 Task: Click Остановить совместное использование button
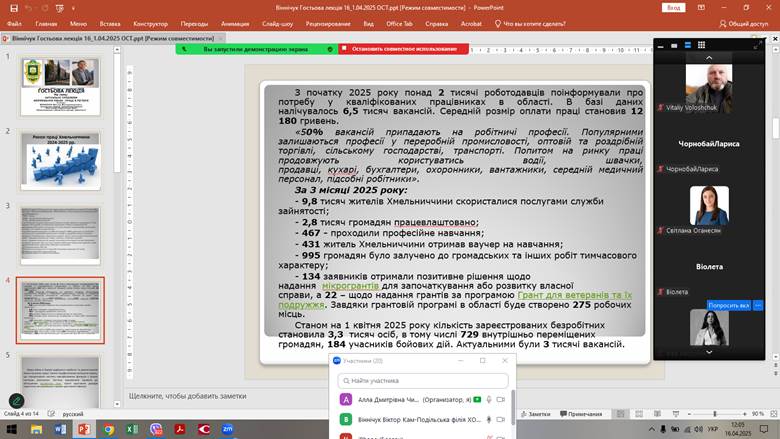point(403,48)
